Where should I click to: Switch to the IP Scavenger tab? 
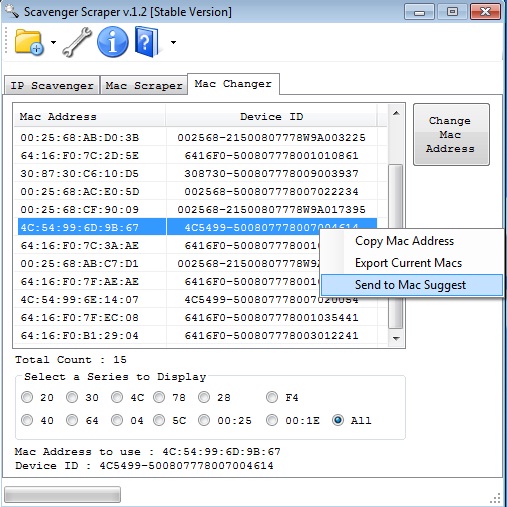[x=52, y=86]
